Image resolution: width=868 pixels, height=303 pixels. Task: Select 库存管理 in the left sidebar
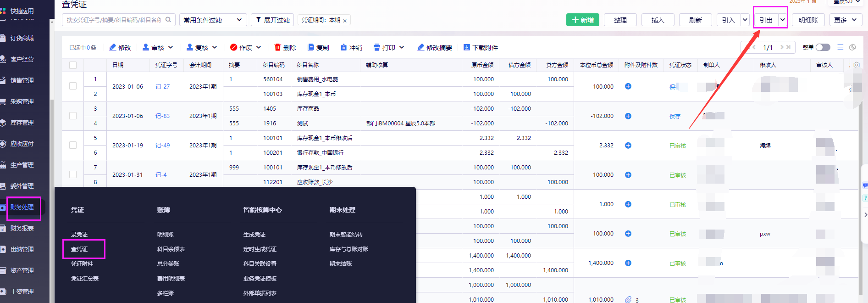point(22,123)
